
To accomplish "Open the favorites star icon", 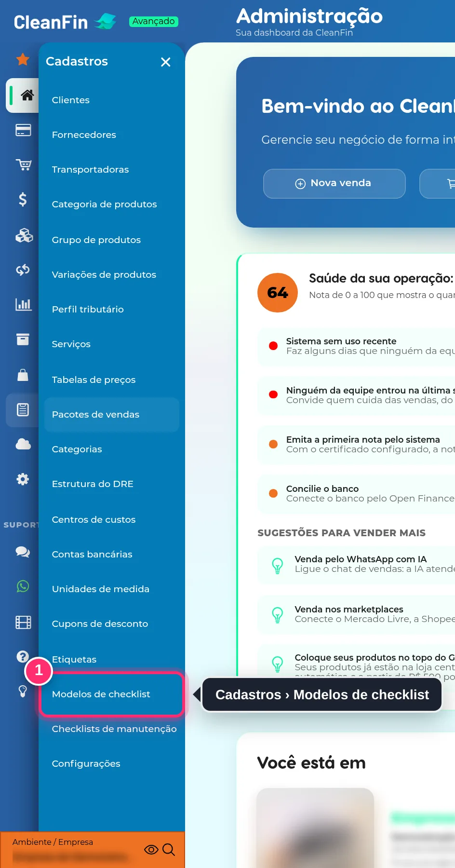I will point(23,59).
